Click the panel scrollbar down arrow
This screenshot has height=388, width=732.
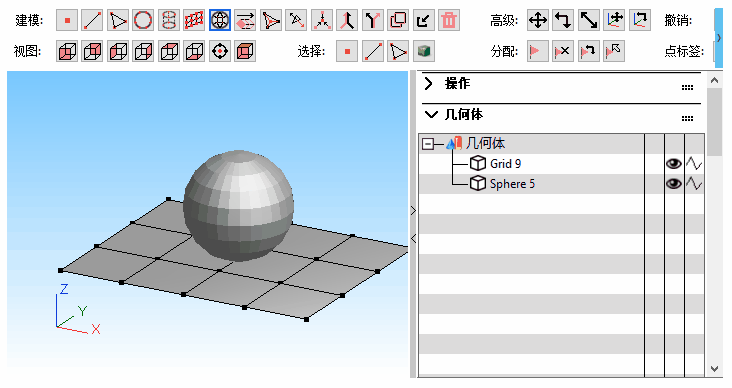tap(714, 369)
